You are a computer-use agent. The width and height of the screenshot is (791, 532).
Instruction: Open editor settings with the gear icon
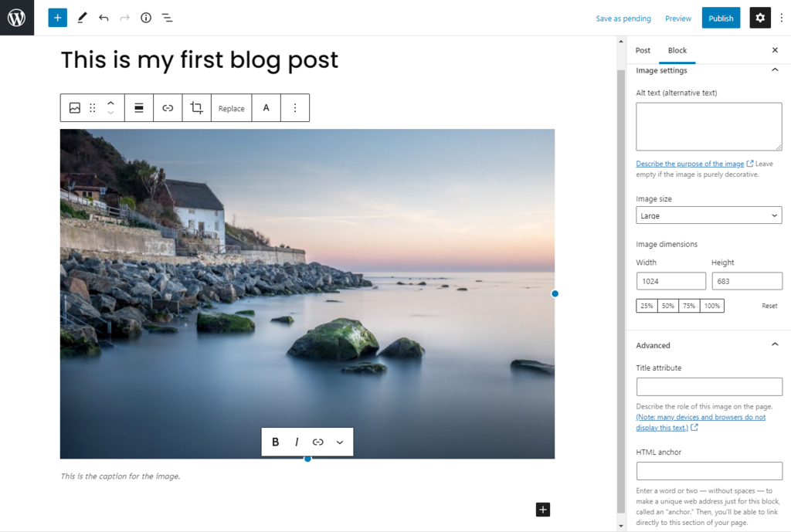point(760,17)
